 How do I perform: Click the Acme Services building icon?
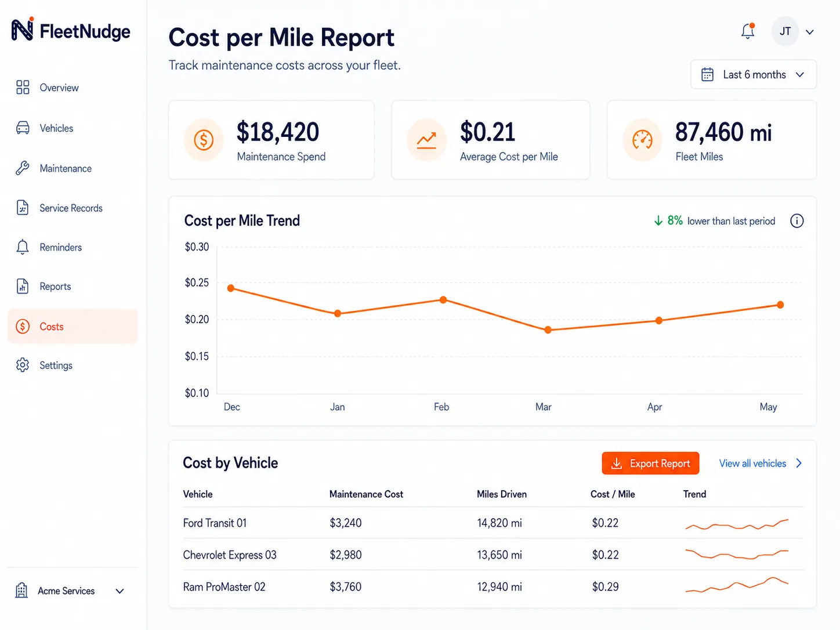point(21,591)
